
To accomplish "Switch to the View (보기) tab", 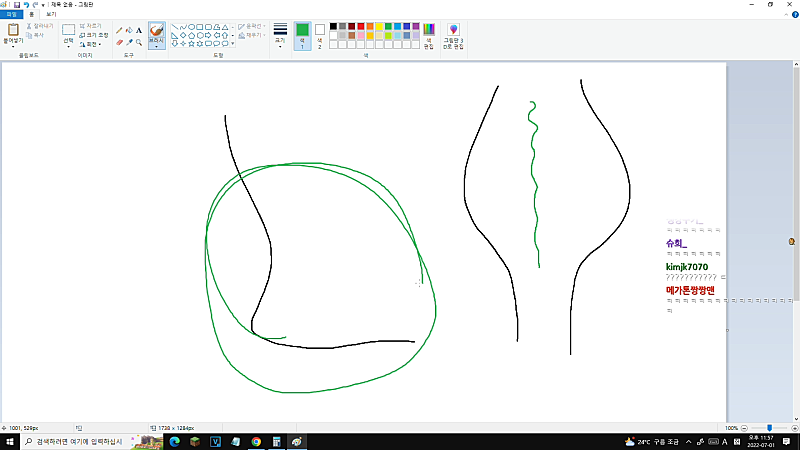I will click(x=51, y=15).
